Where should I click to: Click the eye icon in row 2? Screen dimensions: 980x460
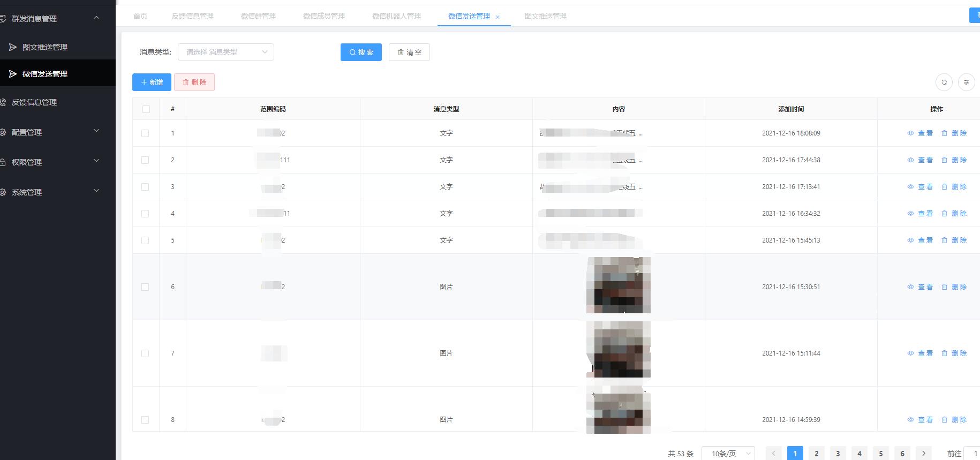(x=910, y=160)
